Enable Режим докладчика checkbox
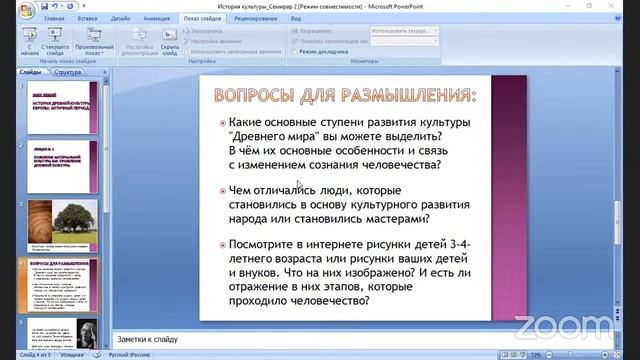640x360 pixels. coord(294,52)
